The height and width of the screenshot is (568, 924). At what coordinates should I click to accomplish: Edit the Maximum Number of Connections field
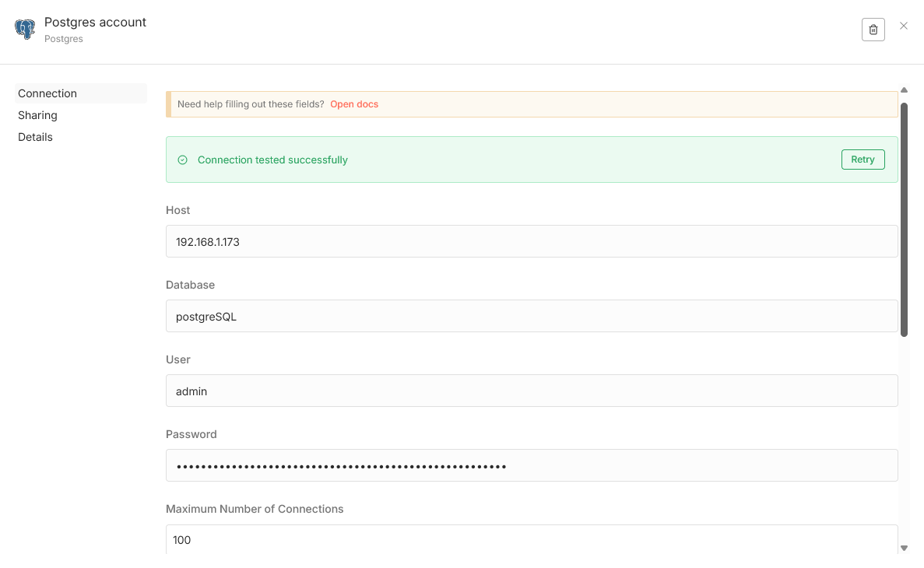[532, 540]
